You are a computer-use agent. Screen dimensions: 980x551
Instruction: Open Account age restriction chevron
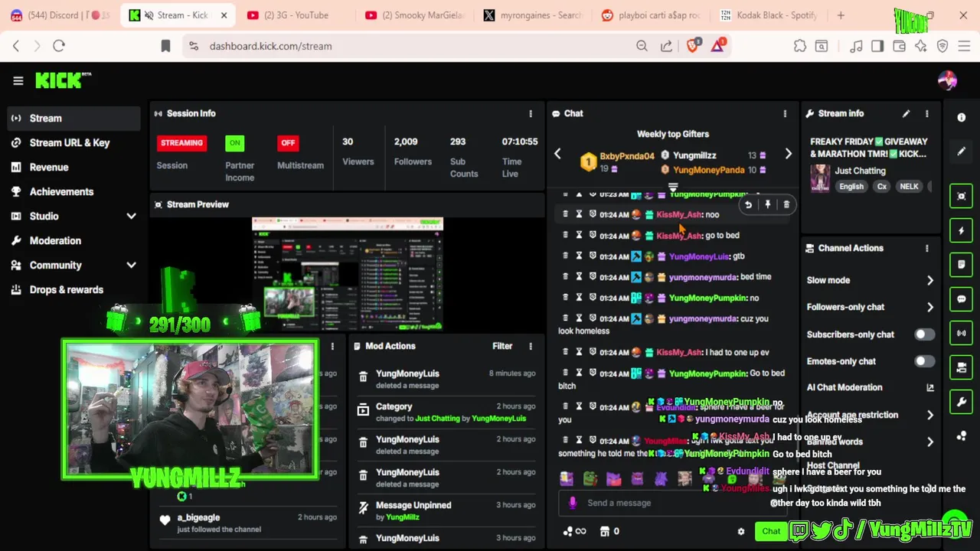tap(929, 415)
